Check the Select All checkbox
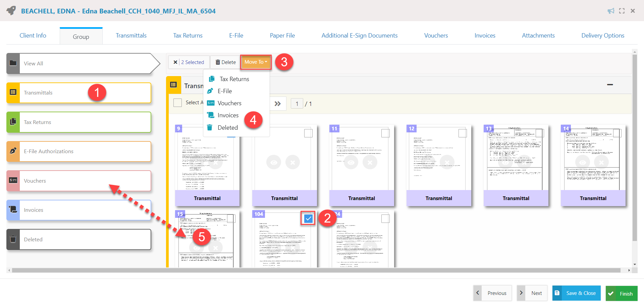This screenshot has height=308, width=644. coord(177,103)
